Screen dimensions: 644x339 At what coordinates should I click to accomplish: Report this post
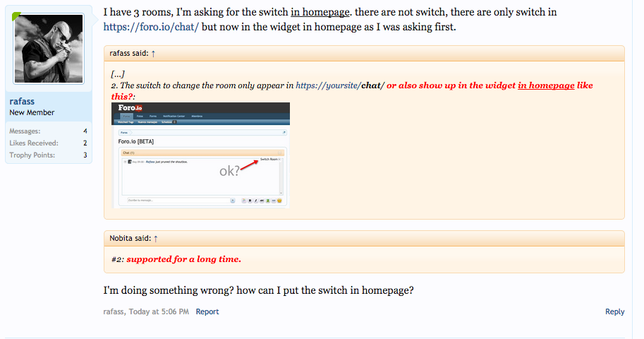click(207, 311)
